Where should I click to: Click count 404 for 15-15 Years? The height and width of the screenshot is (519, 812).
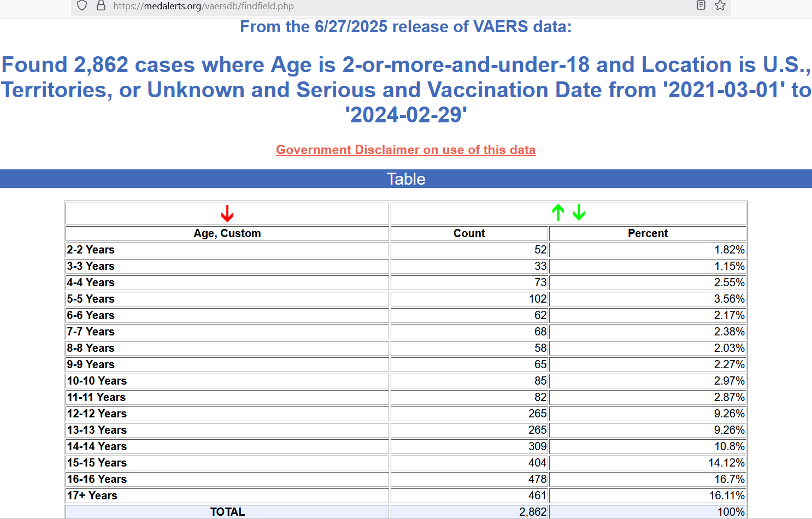pyautogui.click(x=538, y=463)
